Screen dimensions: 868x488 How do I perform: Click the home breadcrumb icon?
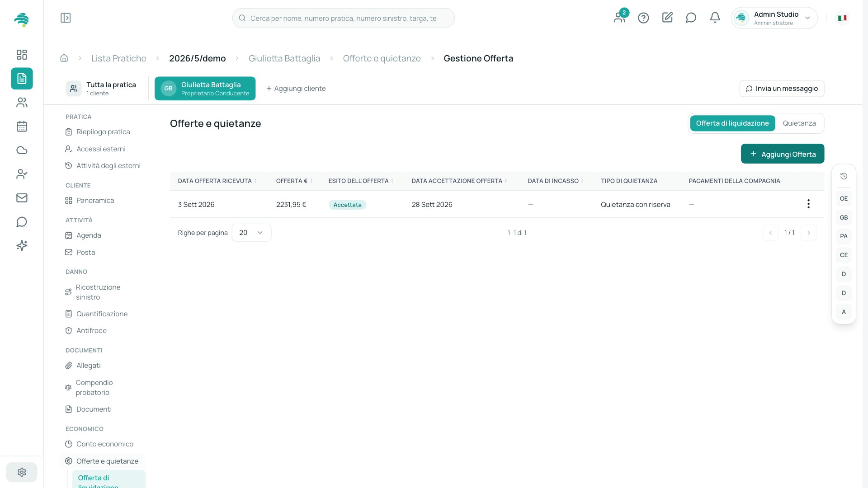pos(64,58)
